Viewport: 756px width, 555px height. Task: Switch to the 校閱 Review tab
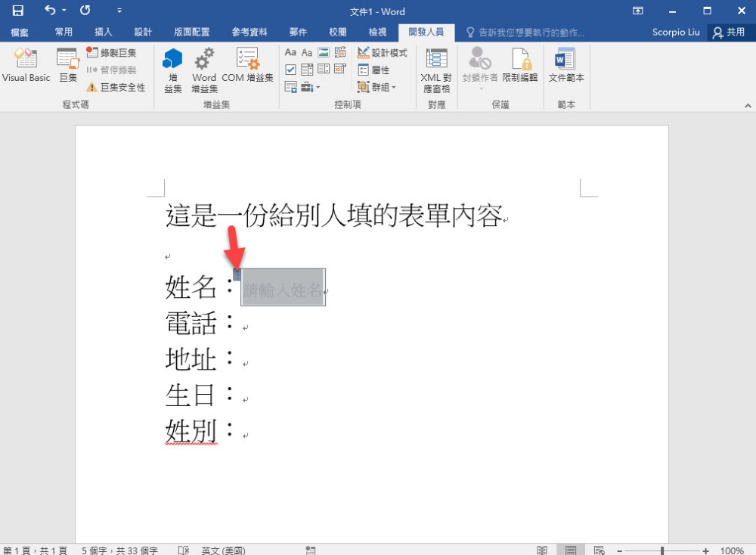[x=337, y=33]
